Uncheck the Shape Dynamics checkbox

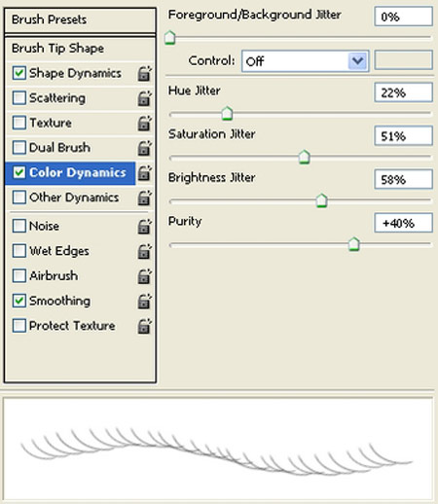tap(19, 73)
